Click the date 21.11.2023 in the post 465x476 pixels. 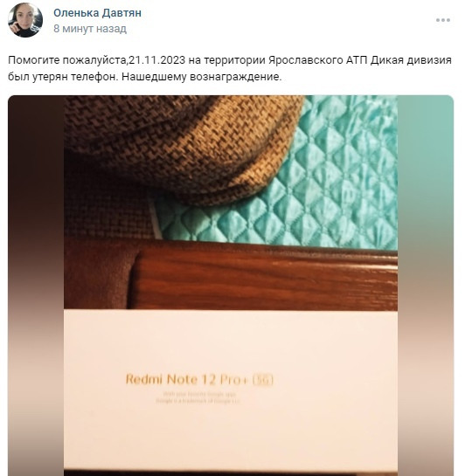pos(157,60)
